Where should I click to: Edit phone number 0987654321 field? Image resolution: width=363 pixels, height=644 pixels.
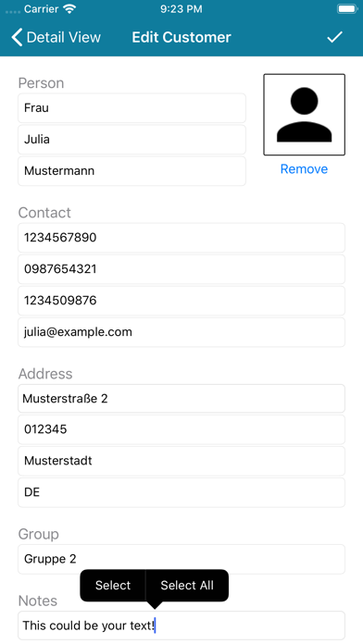tap(181, 269)
